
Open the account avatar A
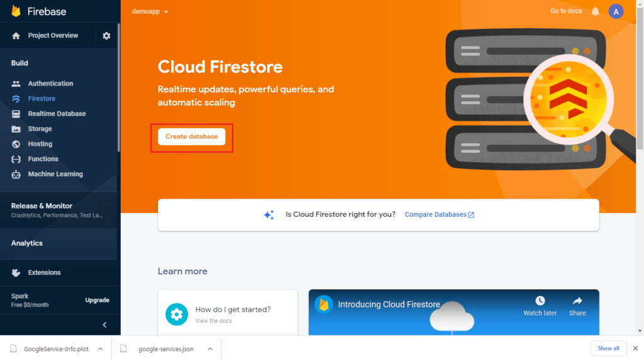[616, 11]
